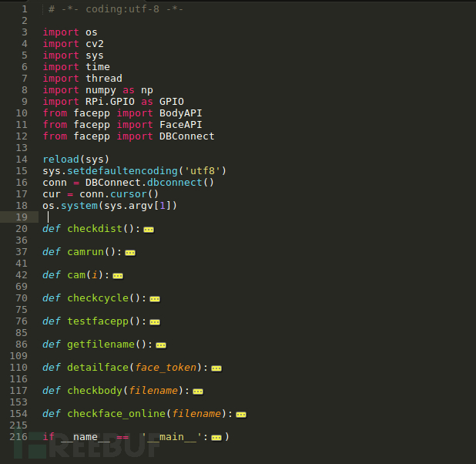
Task: Click the fold marker beside getfilename
Action: point(161,345)
